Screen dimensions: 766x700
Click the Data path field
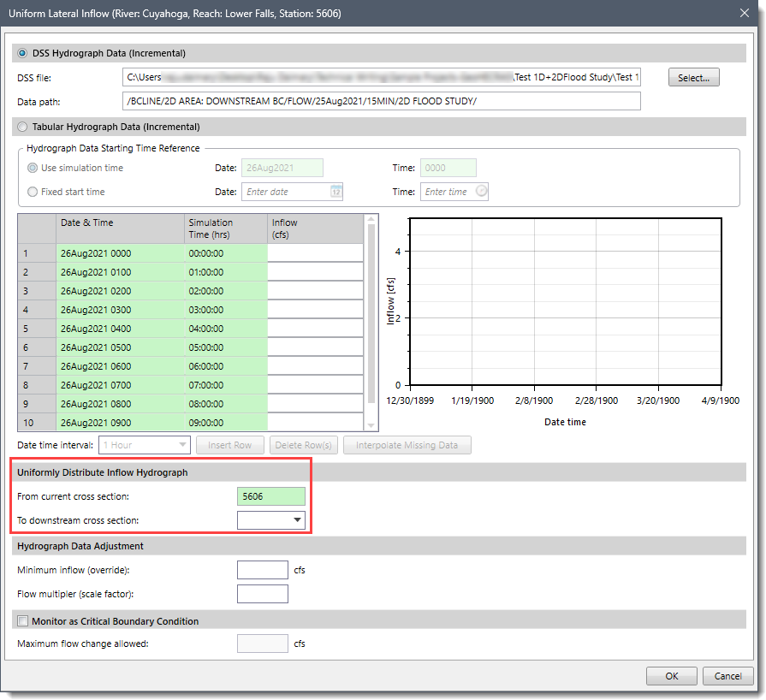[x=382, y=101]
